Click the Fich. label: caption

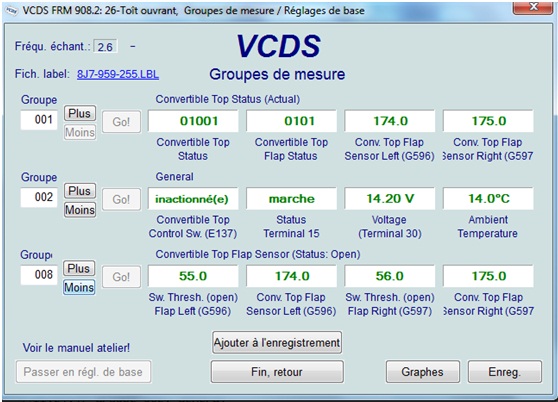point(42,74)
